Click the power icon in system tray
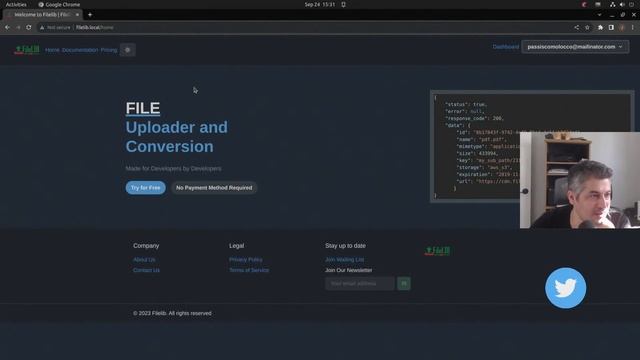The height and width of the screenshot is (360, 640). point(631,4)
